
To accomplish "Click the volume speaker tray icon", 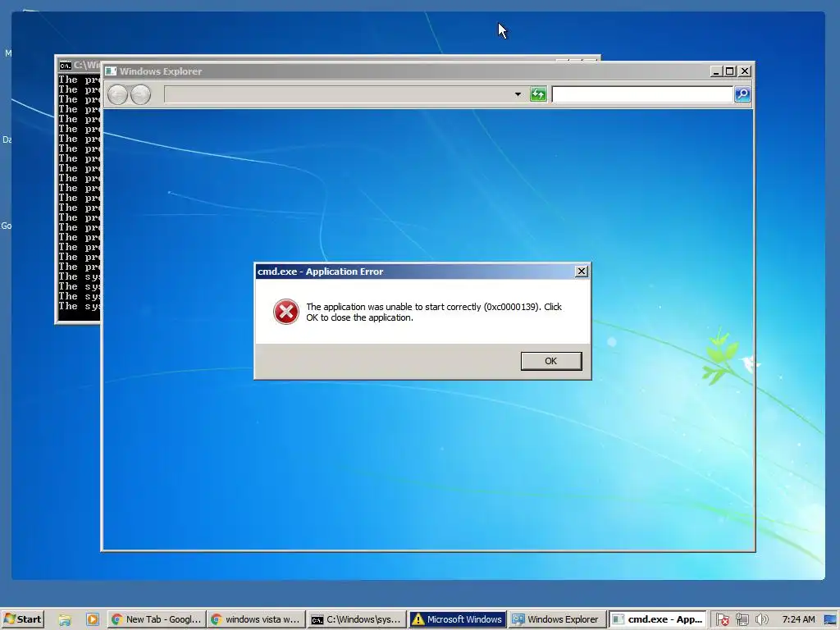I will click(761, 620).
